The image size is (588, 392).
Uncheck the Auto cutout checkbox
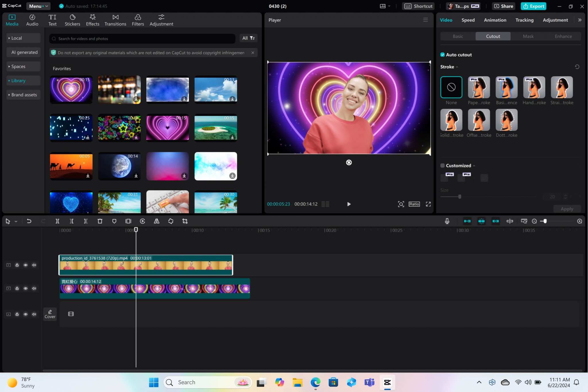[x=442, y=55]
